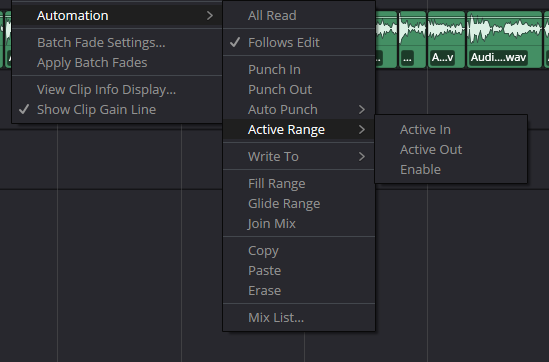549x362 pixels.
Task: Click Enable in Active Range submenu
Action: (451, 169)
